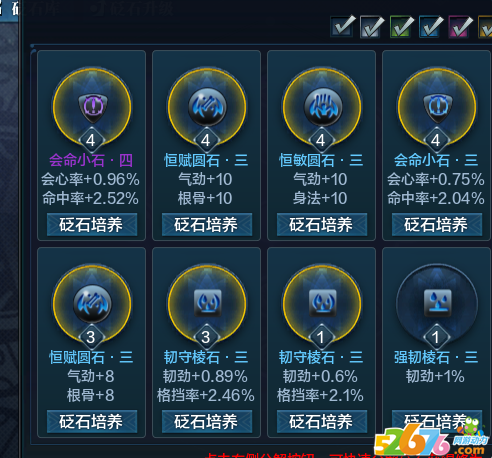Select the 强韧棱石·三 stone icon
This screenshot has height=458, width=492.
coord(437,304)
